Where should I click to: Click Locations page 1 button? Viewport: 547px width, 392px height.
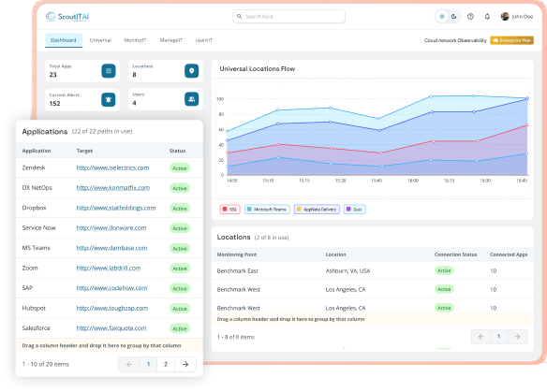pos(499,336)
